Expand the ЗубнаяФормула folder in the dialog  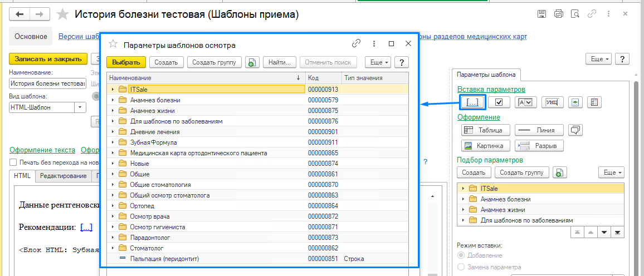point(113,142)
